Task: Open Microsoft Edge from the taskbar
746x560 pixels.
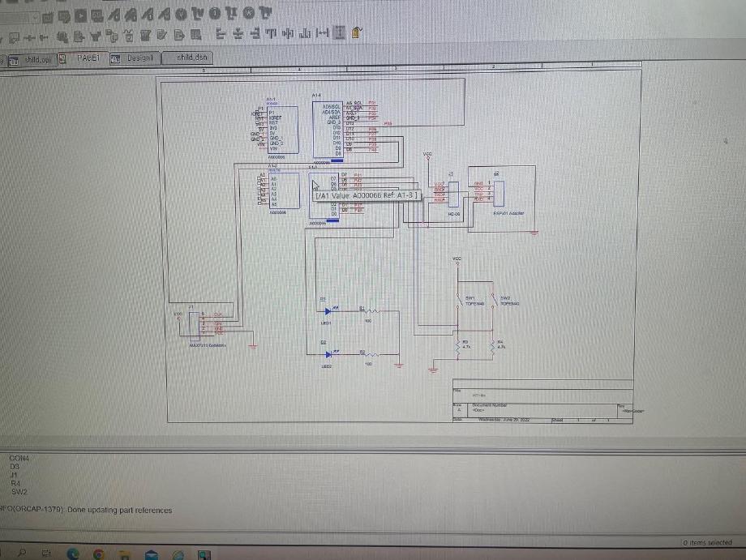Action: point(71,554)
